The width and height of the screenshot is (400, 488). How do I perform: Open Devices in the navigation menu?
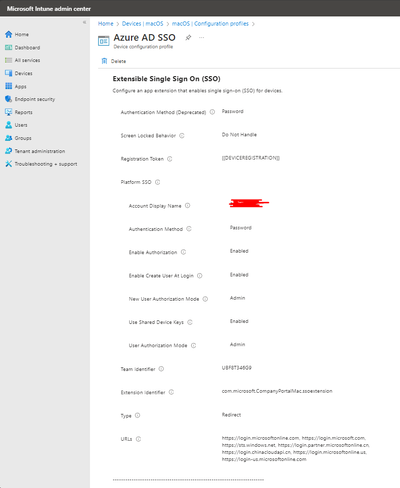24,73
